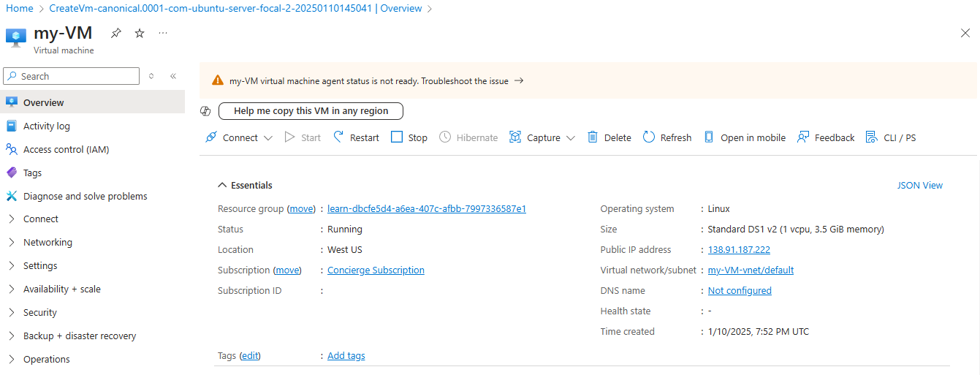Click the Copilot icon beside suggestion button
Screen dimensions: 980x375
[x=205, y=111]
